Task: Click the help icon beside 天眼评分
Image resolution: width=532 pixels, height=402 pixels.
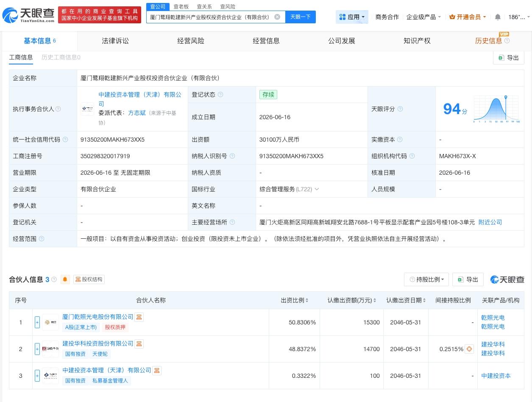Action: [400, 109]
